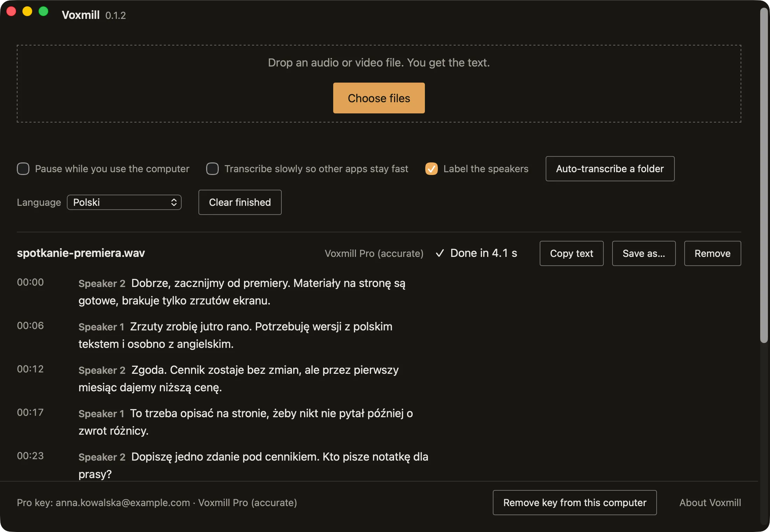The width and height of the screenshot is (770, 532).
Task: Click Save as... for the transcript
Action: pos(644,253)
